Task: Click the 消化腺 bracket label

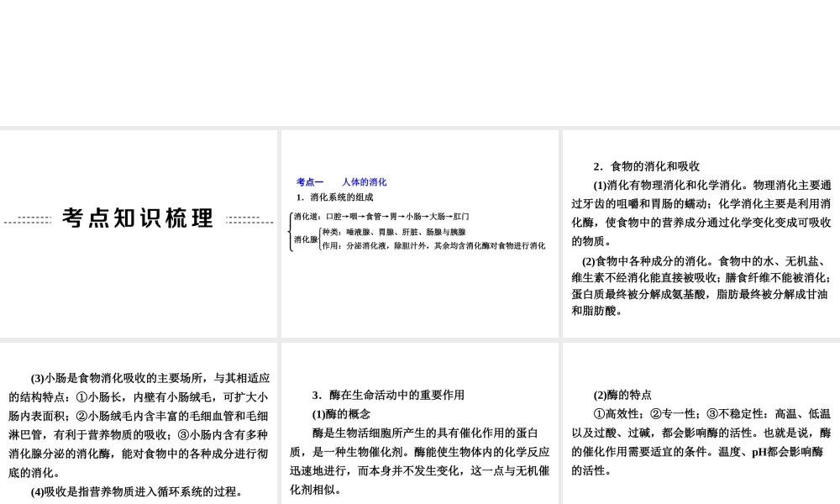Action: click(306, 239)
